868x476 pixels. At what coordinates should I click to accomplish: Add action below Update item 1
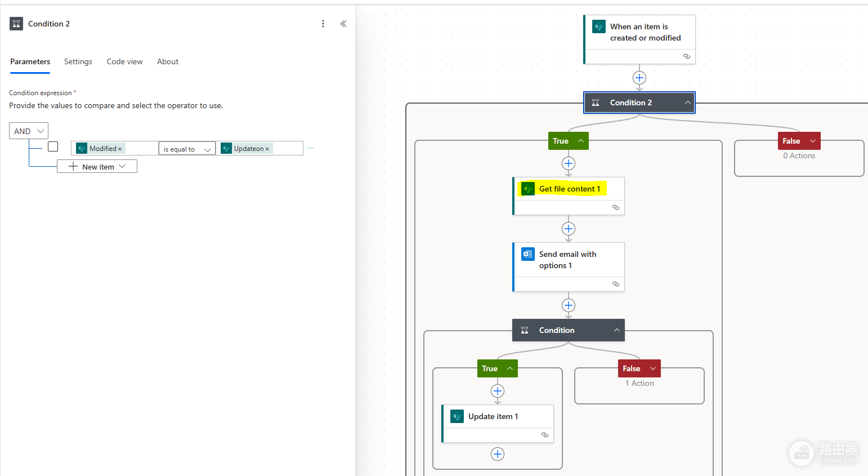[x=498, y=454]
